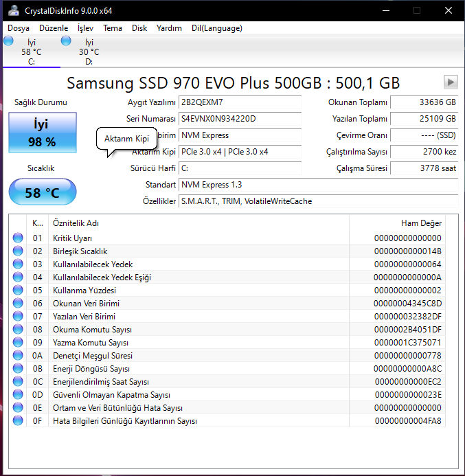
Task: Click the power on hours 3778 saat
Action: click(x=424, y=168)
